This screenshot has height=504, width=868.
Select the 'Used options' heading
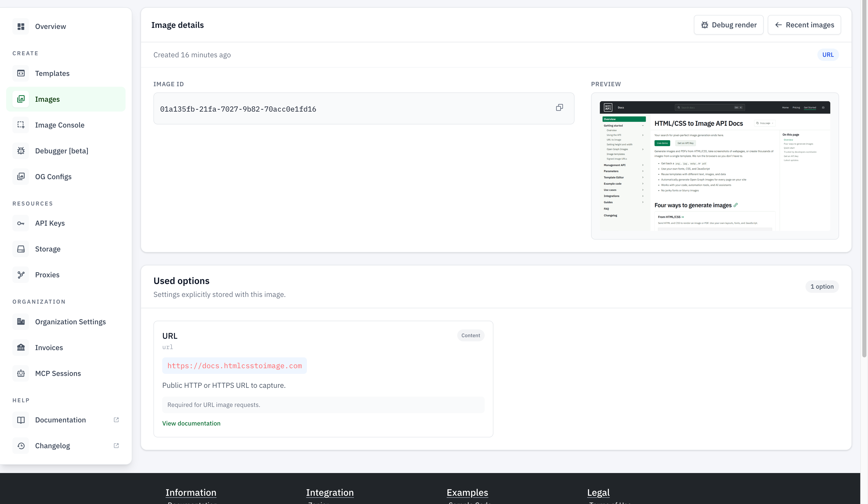pos(182,281)
